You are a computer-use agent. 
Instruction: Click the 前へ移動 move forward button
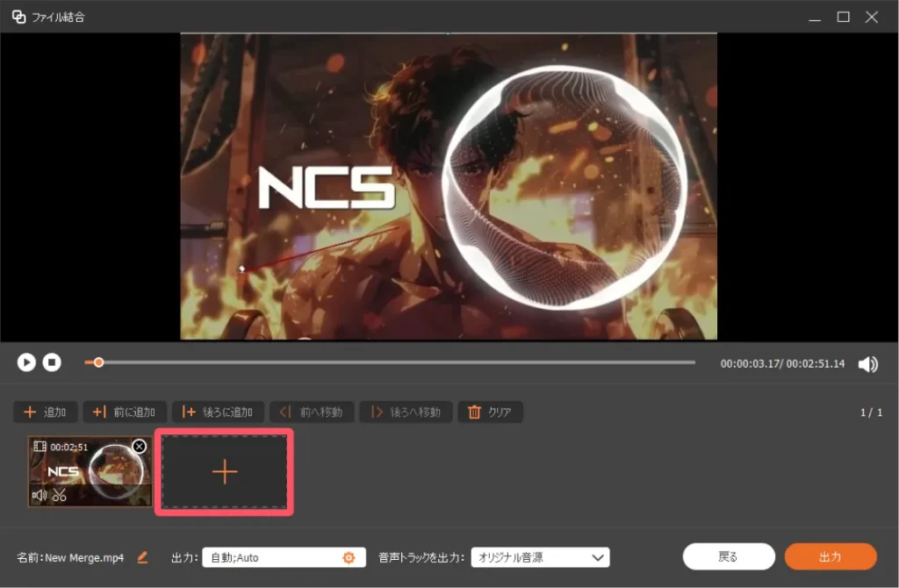312,412
